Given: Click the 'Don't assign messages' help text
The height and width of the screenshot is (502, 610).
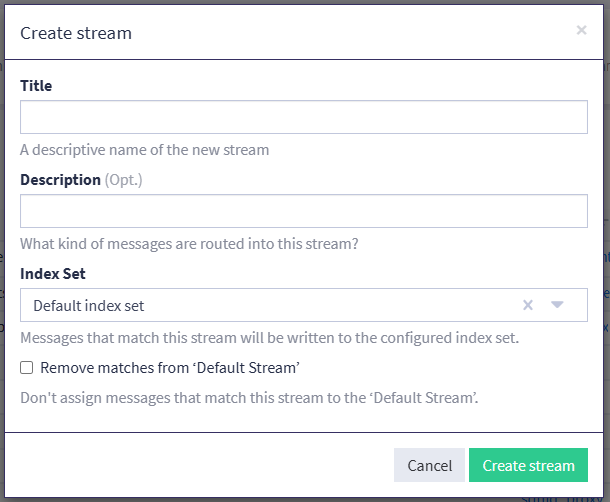Looking at the screenshot, I should click(x=249, y=398).
